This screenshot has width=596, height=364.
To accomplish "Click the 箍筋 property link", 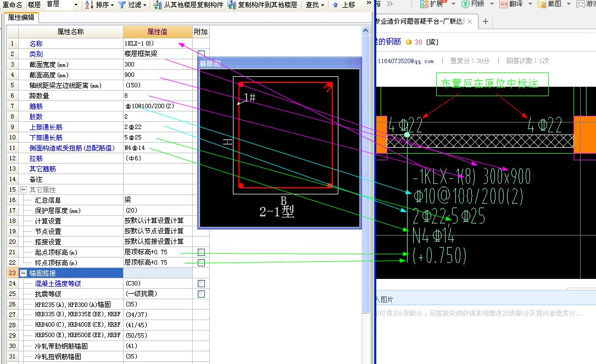I will point(36,107).
